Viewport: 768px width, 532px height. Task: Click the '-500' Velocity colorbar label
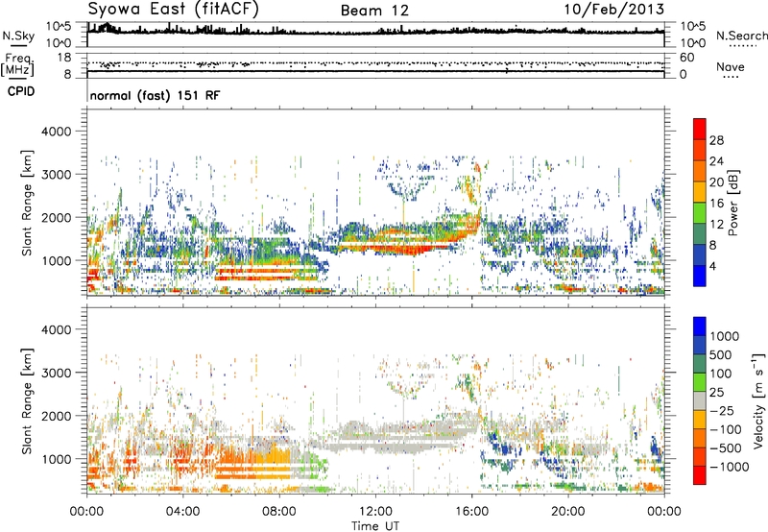726,448
